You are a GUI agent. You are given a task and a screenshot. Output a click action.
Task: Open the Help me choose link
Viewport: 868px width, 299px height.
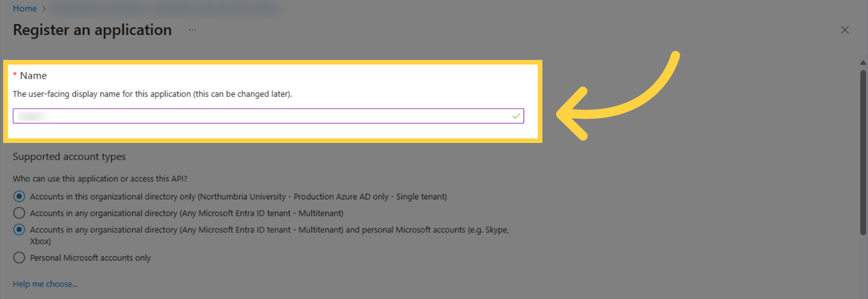(x=45, y=284)
